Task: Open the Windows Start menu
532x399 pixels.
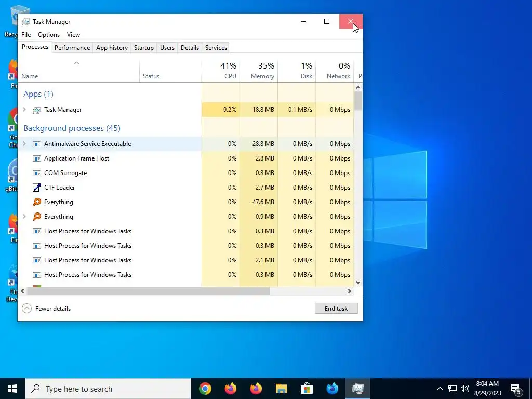Action: (x=12, y=389)
